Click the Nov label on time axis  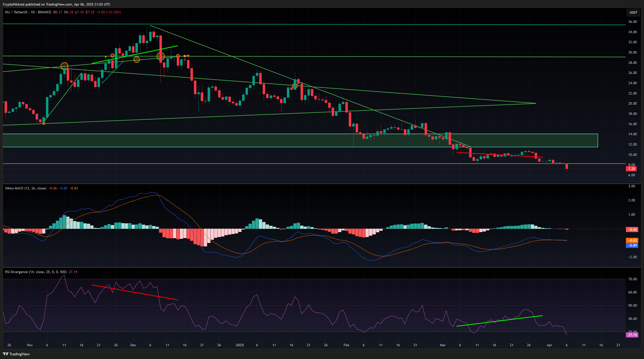pos(30,345)
